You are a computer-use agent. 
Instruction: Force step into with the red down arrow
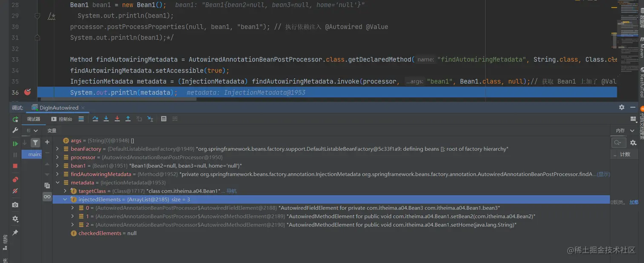(x=117, y=119)
